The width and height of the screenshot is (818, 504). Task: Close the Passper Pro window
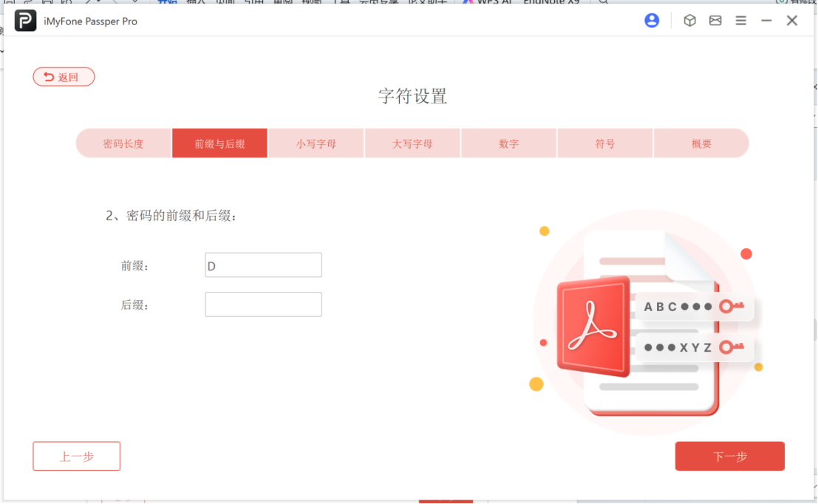point(792,21)
